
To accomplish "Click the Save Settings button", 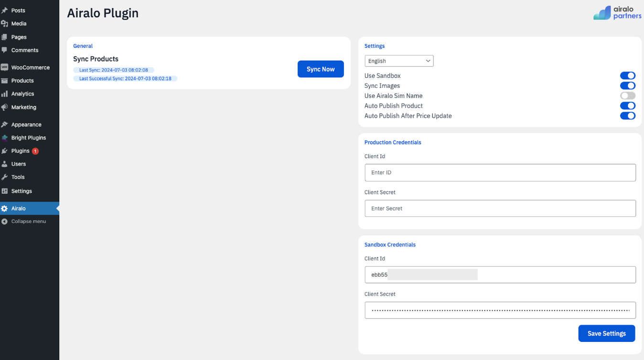I will (x=606, y=333).
